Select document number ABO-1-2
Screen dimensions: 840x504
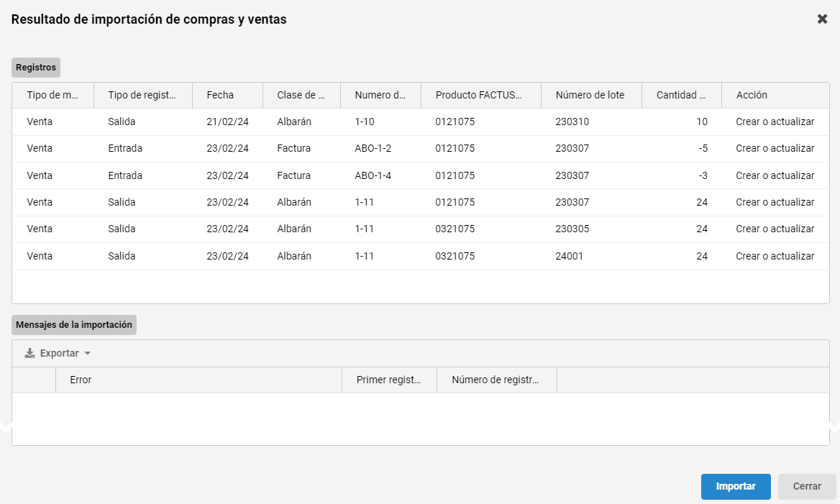(x=373, y=149)
